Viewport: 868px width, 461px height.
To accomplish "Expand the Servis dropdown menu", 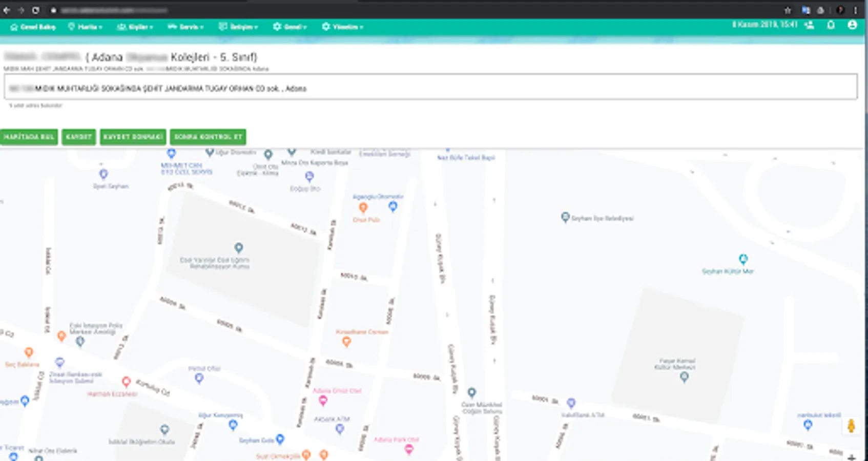I will tap(185, 27).
